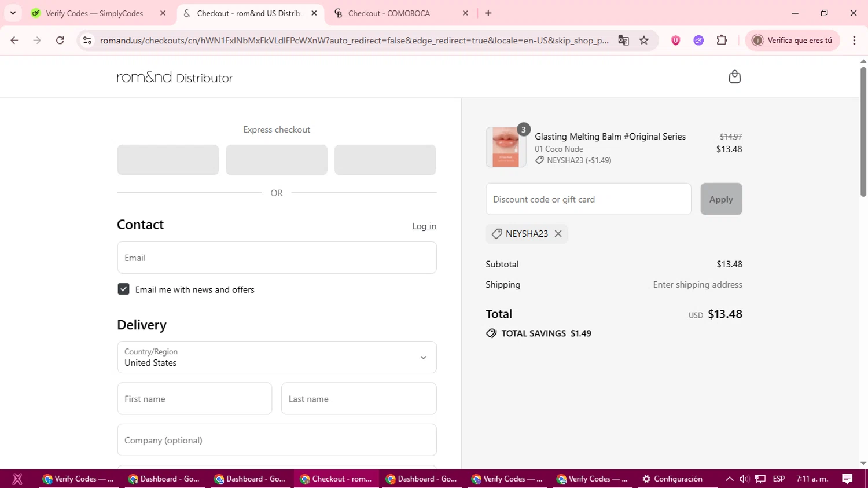Click the 01 Coco Nude variant text
The width and height of the screenshot is (868, 488).
click(559, 149)
